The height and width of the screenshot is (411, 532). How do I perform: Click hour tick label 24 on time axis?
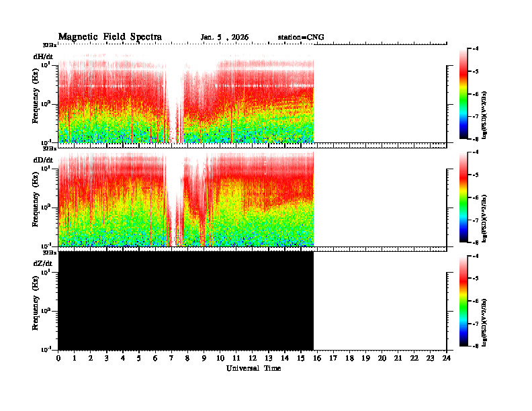tap(447, 359)
